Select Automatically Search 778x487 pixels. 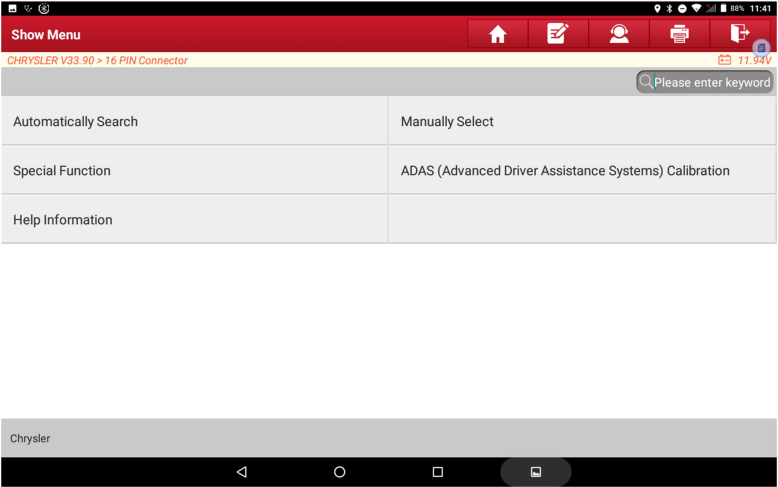coord(194,121)
